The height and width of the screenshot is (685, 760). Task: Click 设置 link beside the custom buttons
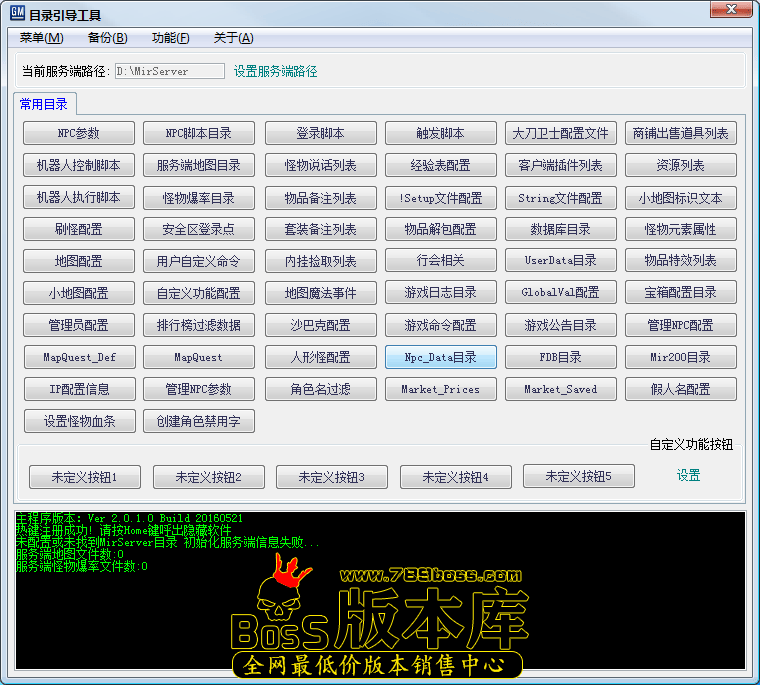point(688,476)
